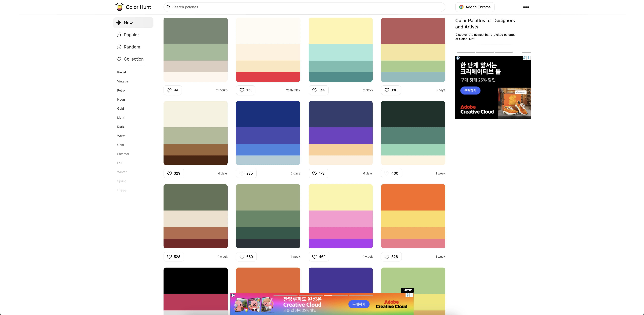The width and height of the screenshot is (644, 315).
Task: Click the Add to Chrome button
Action: point(475,7)
